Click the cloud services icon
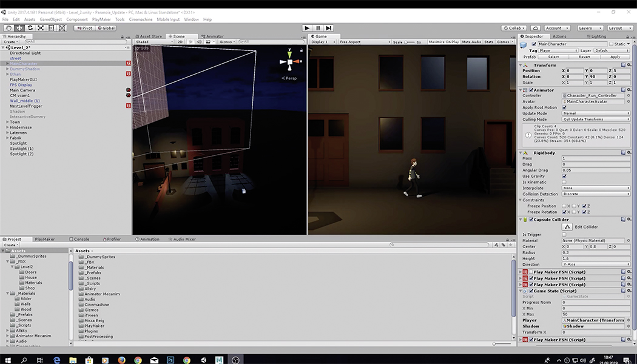637x364 pixels. coord(535,28)
